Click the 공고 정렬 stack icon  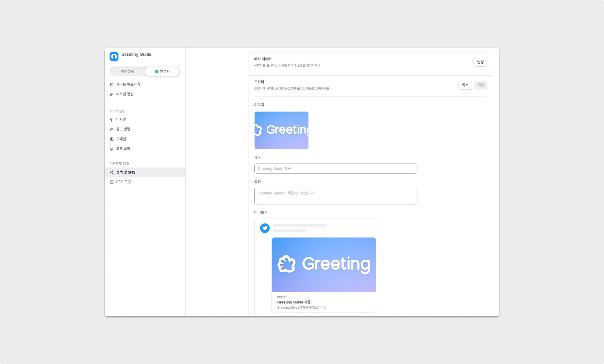(x=112, y=129)
